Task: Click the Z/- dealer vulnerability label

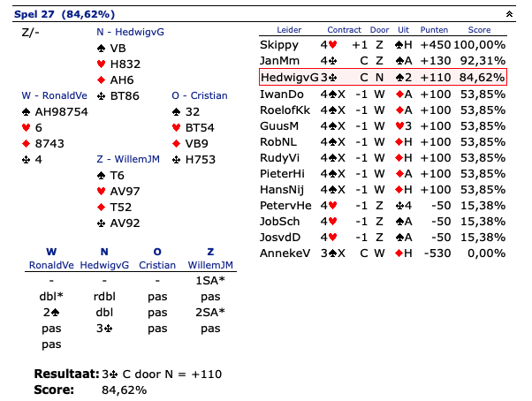Action: (31, 33)
